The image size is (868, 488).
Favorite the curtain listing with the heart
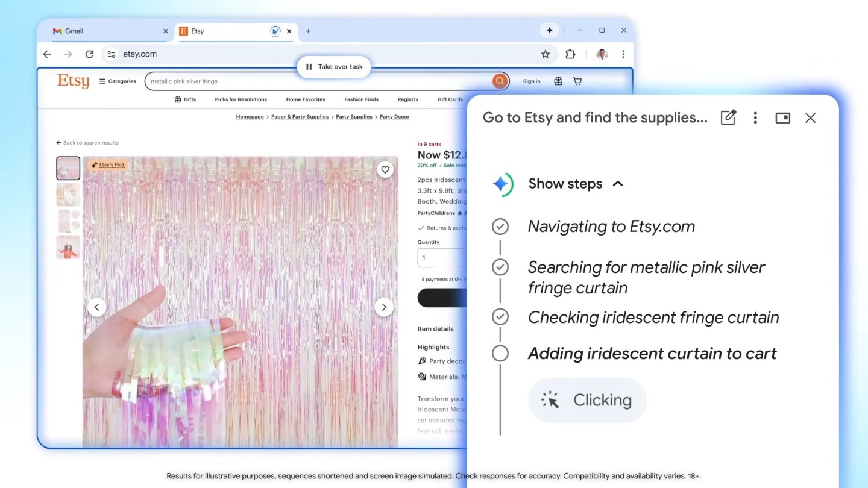tap(385, 169)
